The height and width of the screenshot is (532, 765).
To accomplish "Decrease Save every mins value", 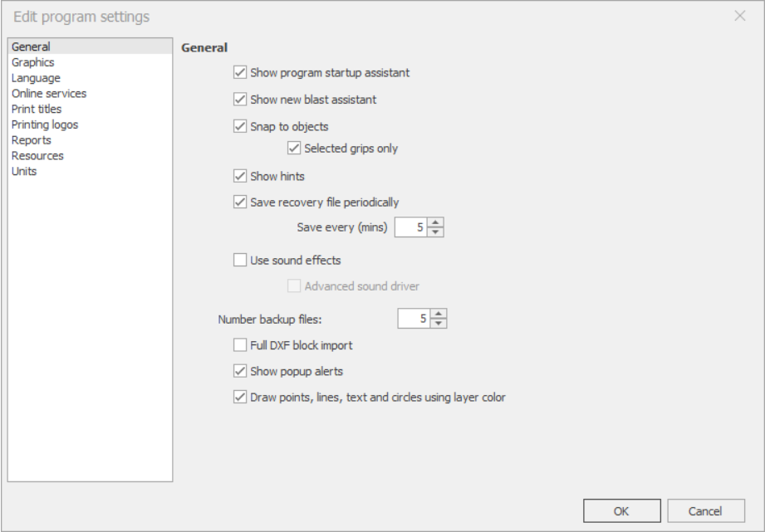I will tap(435, 232).
